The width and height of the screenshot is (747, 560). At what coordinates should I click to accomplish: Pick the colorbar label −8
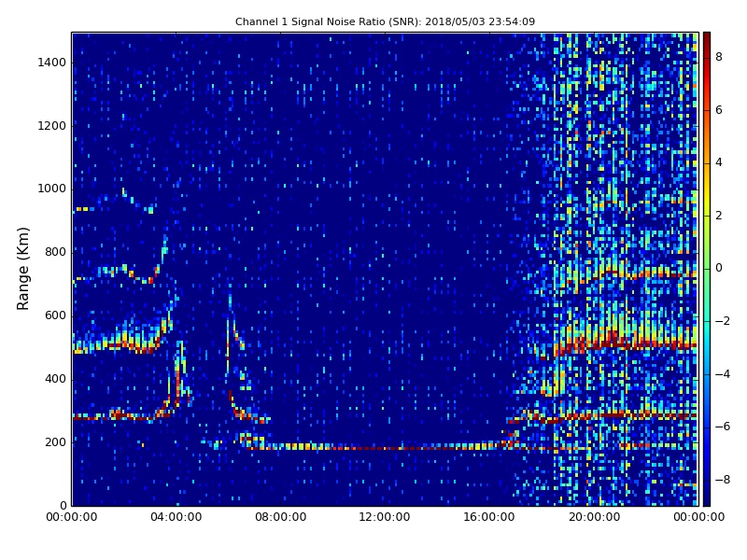point(721,480)
